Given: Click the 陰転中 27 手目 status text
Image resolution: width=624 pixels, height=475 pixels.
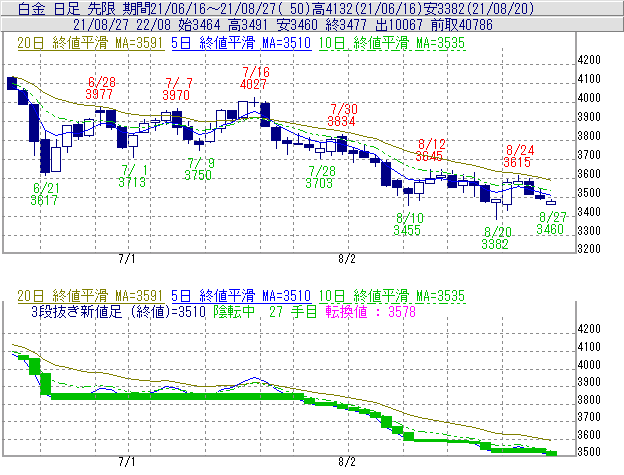Looking at the screenshot, I should (x=265, y=311).
